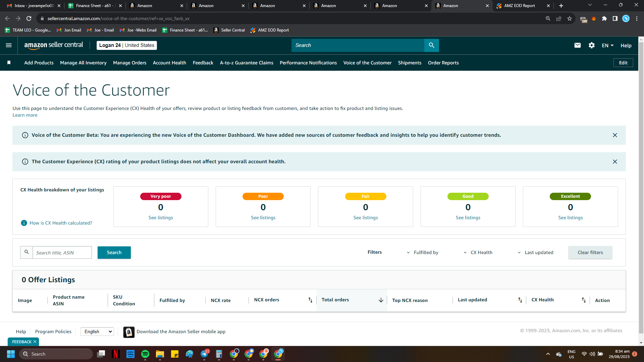Open Add Products in the navigation bar
Image resolution: width=644 pixels, height=362 pixels.
pyautogui.click(x=39, y=63)
